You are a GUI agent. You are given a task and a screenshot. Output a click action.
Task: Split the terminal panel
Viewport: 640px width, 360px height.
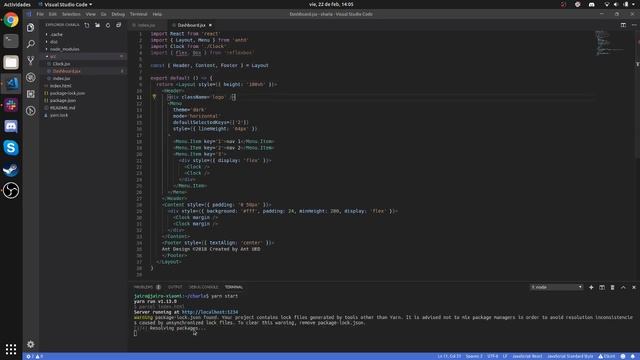pos(602,287)
